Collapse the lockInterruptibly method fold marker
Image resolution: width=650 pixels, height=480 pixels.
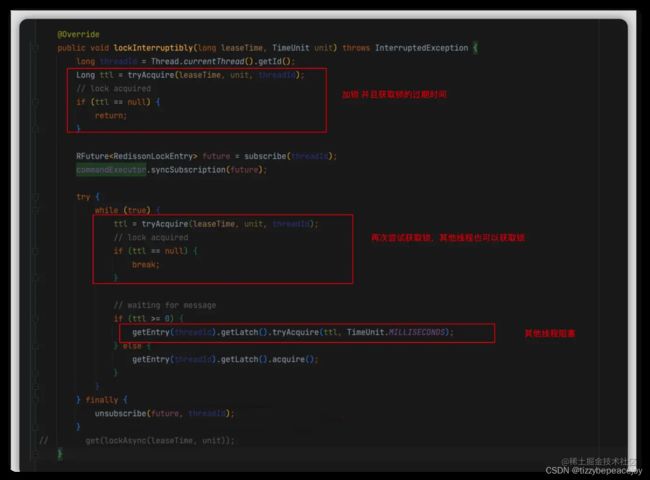point(36,48)
